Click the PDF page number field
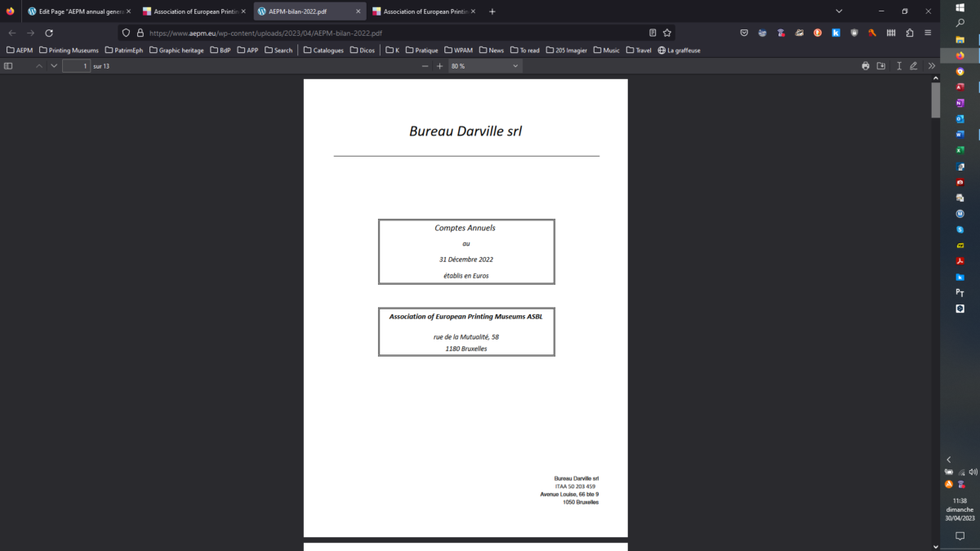Viewport: 980px width, 551px height. coord(76,66)
